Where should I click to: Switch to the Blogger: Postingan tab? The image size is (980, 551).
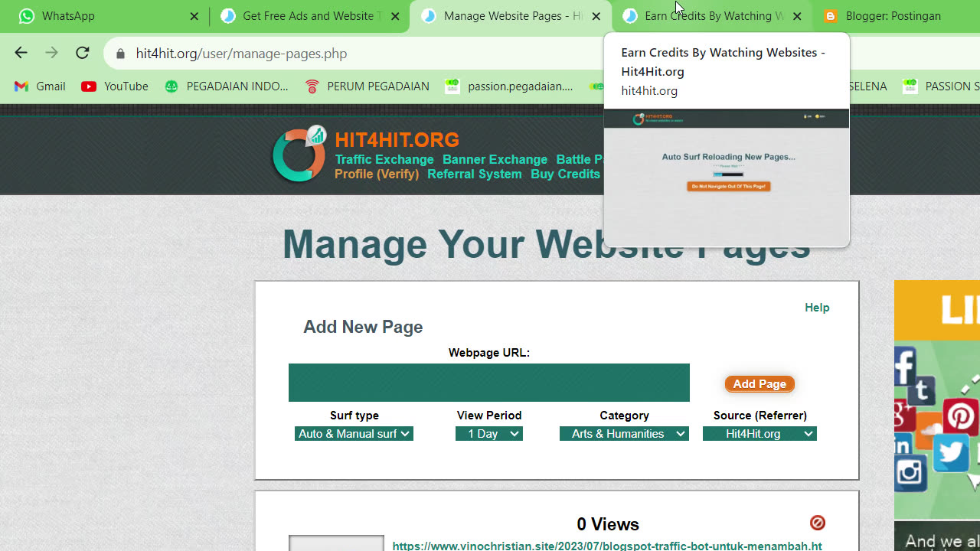point(896,16)
